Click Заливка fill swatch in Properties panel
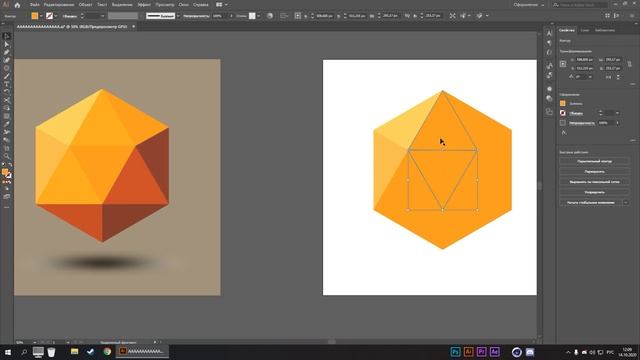Viewport: 640px width, 360px height. (x=563, y=104)
